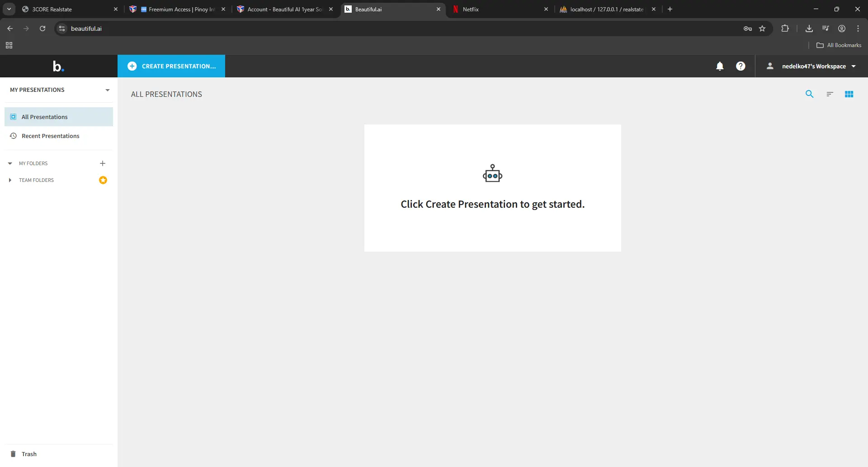Expand the Team Folders section
The height and width of the screenshot is (467, 868).
click(x=10, y=180)
